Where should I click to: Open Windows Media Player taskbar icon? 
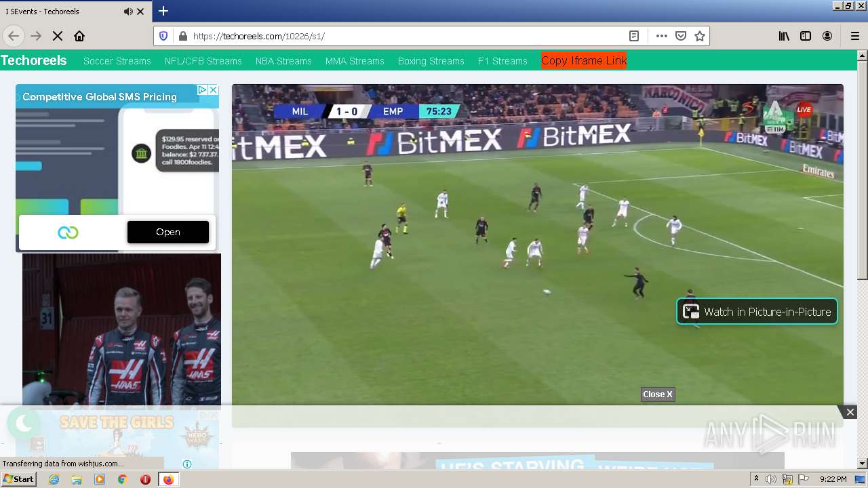[x=100, y=479]
